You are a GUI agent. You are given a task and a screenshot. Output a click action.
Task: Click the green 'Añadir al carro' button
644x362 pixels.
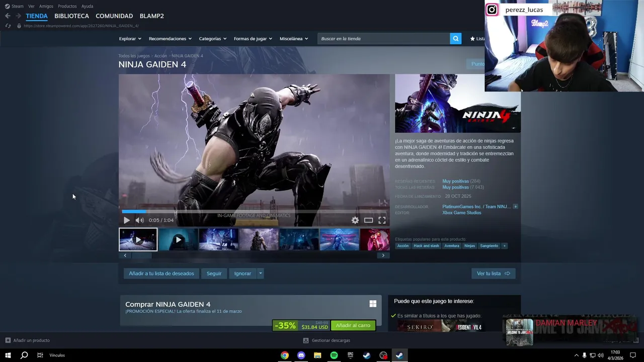coord(353,325)
